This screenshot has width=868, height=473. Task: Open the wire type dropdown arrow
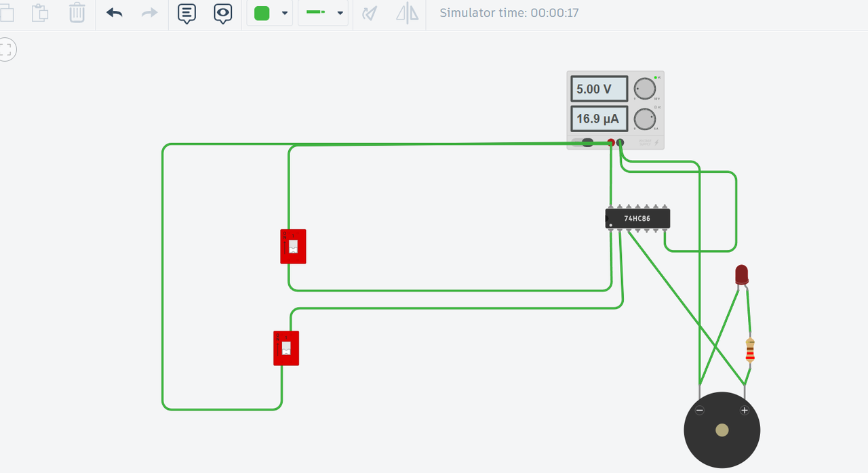click(x=340, y=13)
